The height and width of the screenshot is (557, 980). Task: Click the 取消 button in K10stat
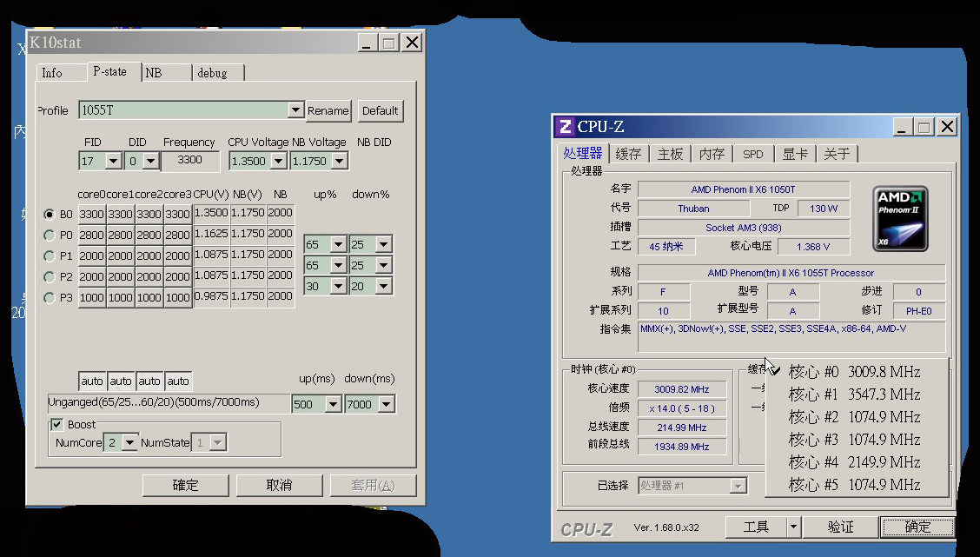(x=279, y=485)
